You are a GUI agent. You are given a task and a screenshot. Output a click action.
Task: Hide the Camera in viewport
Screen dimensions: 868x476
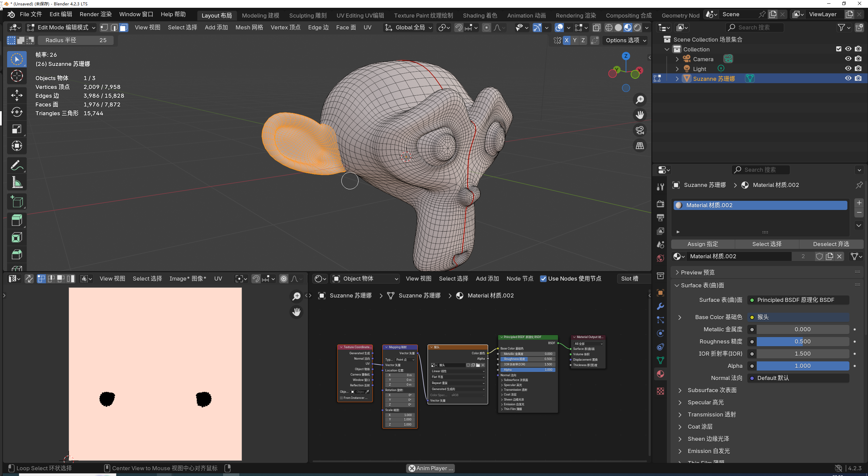point(848,59)
